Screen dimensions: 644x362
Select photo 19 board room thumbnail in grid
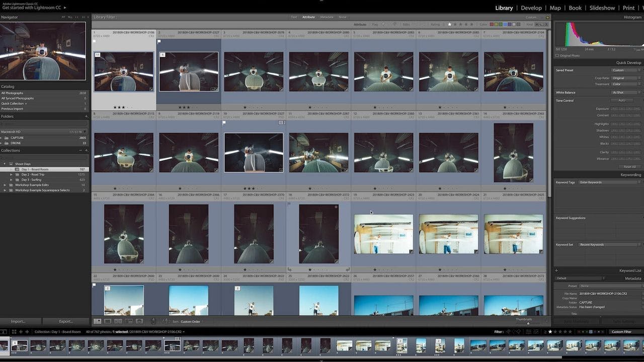(383, 234)
